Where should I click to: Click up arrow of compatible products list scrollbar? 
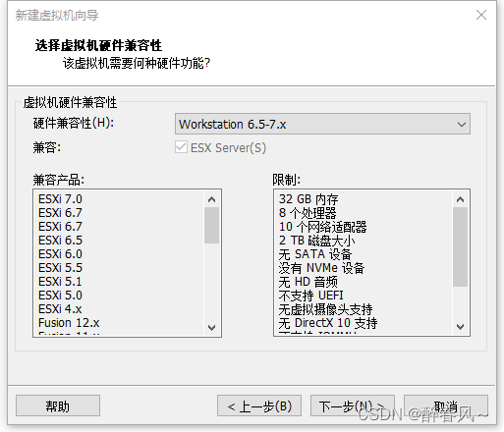tap(212, 199)
